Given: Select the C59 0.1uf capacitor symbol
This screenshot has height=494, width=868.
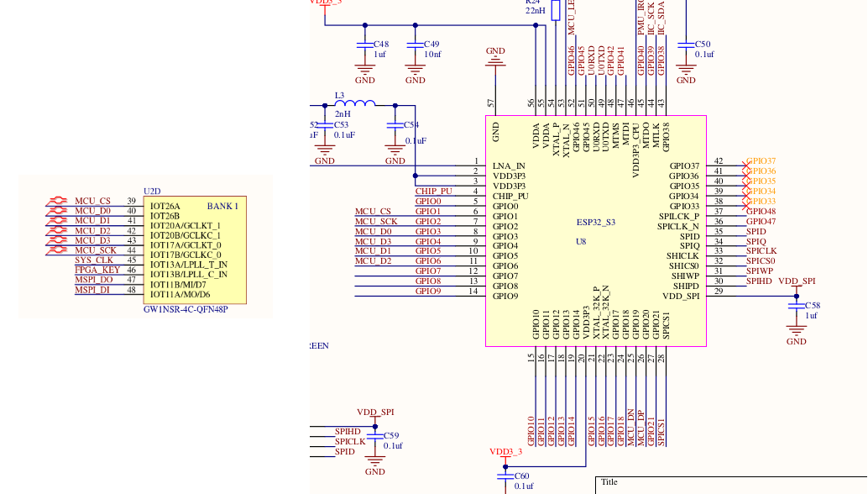Looking at the screenshot, I should click(374, 436).
